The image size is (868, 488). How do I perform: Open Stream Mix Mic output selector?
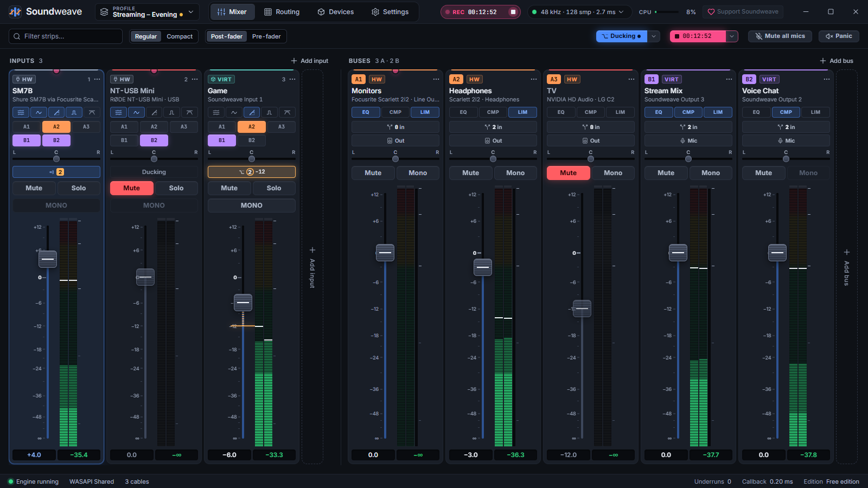[x=688, y=140]
